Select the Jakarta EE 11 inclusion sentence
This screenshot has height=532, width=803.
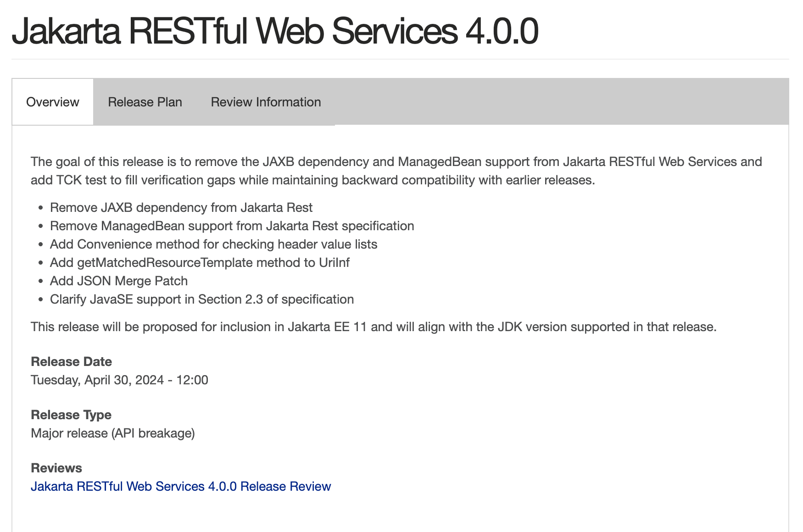point(374,327)
